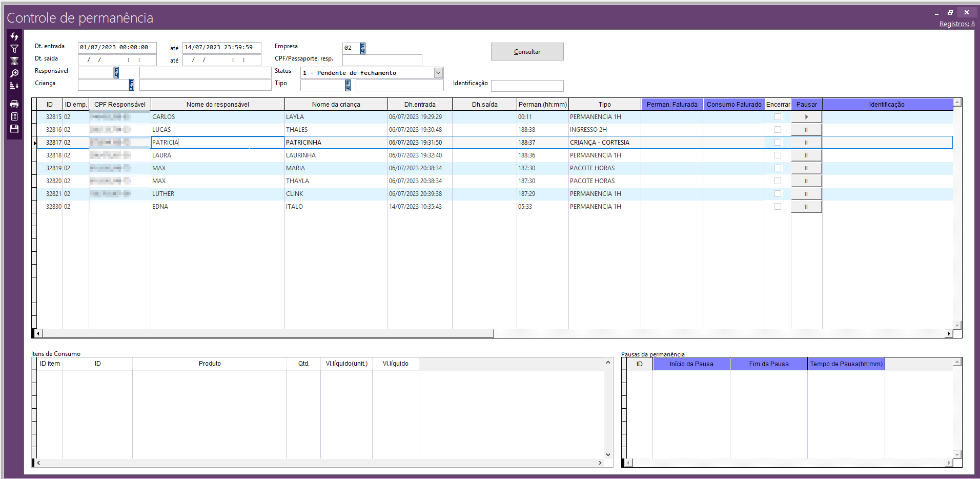Click the printer icon in sidebar
Viewport: 980px width, 479px height.
(14, 104)
